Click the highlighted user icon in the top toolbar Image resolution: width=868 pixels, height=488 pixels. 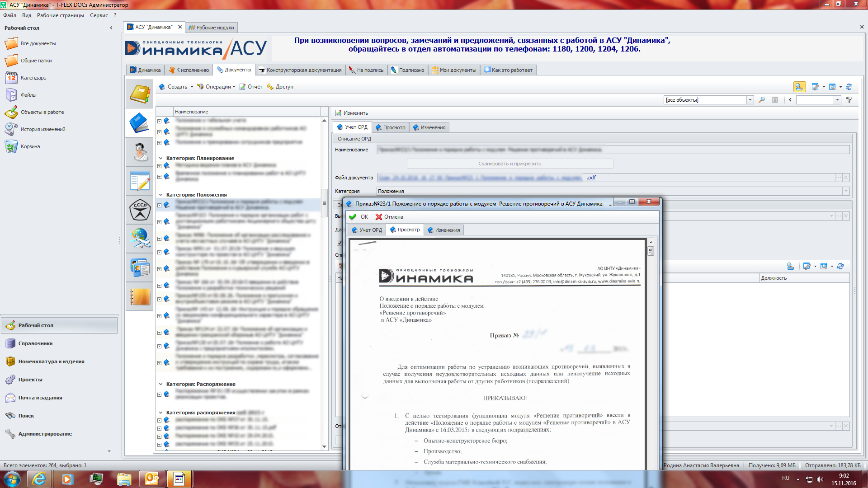799,87
